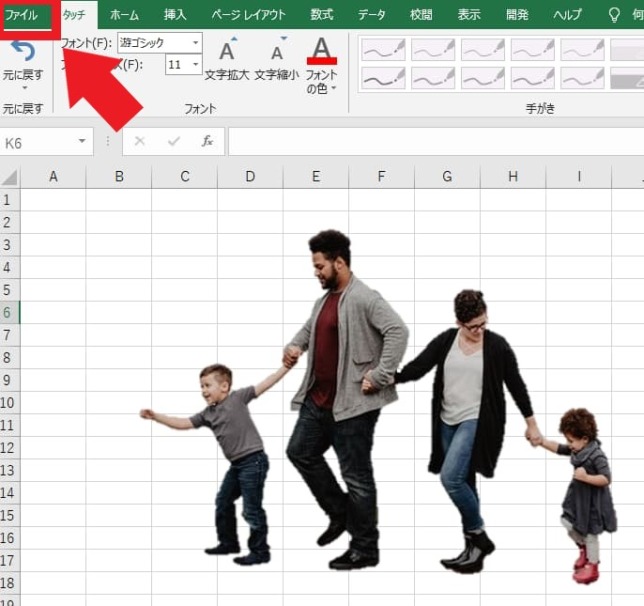
Task: Open the 数式 ribbon tab
Action: tap(322, 15)
